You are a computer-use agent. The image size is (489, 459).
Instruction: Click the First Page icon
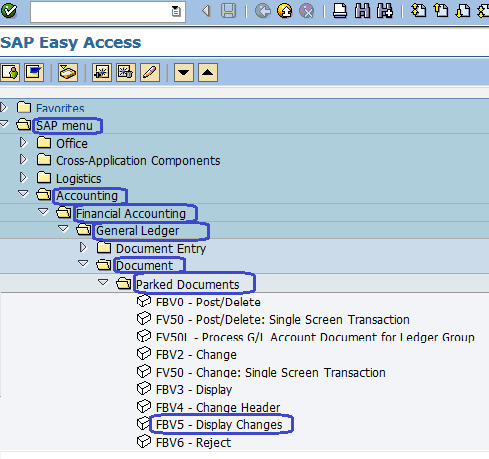[419, 11]
